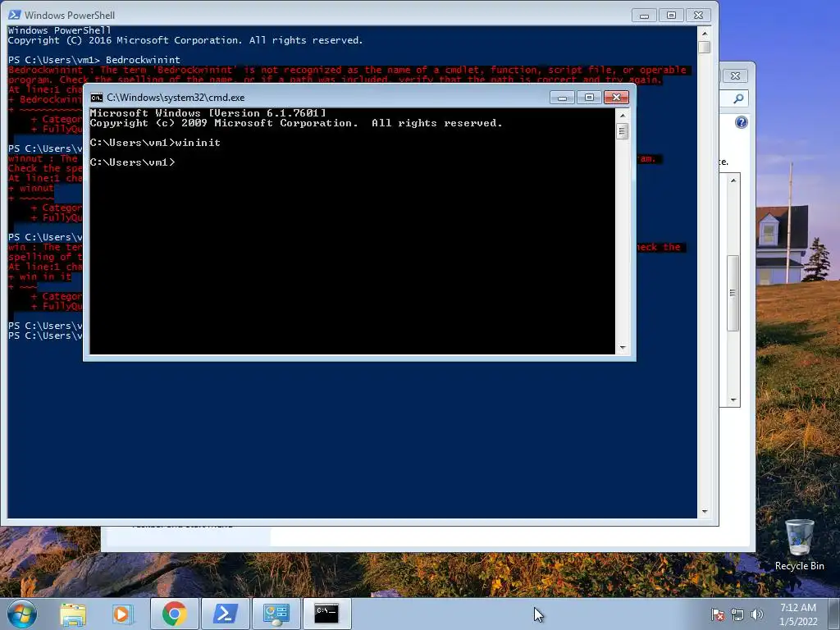Click the 'C:\Users\vm1>' empty prompt in cmd
840x630 pixels.
click(132, 162)
